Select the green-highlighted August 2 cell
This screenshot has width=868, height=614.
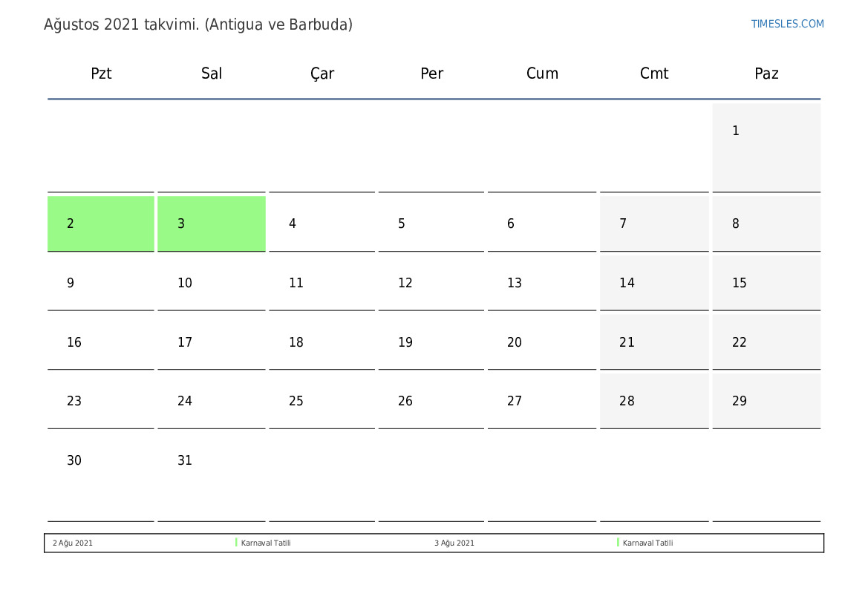click(101, 223)
